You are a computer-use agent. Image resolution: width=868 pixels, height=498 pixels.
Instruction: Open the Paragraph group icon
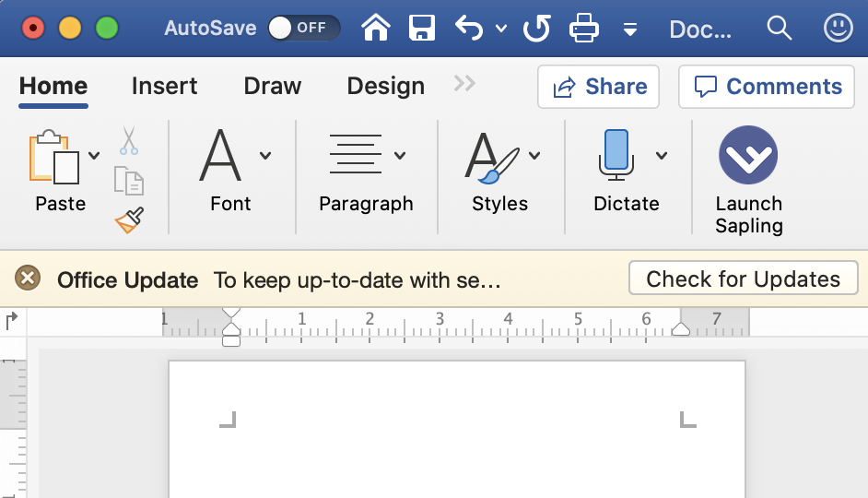click(x=356, y=154)
